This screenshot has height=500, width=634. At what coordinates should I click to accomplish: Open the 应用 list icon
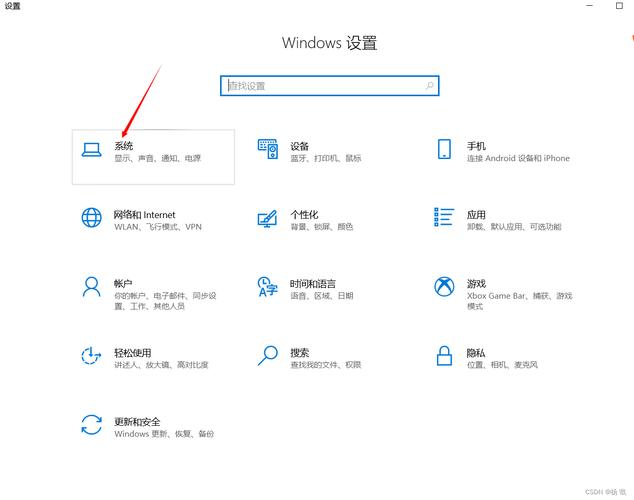444,217
